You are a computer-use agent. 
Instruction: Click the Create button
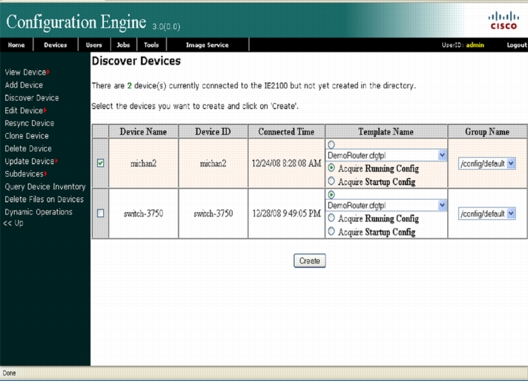[309, 261]
